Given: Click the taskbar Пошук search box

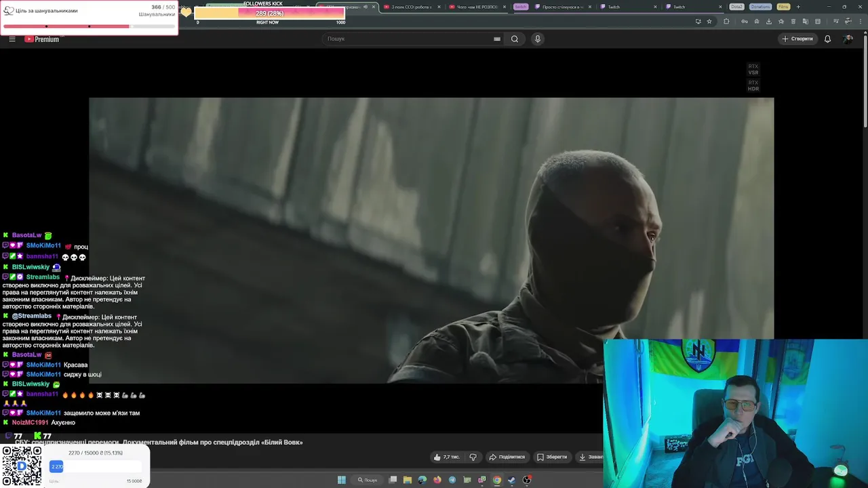Looking at the screenshot, I should coord(368,480).
